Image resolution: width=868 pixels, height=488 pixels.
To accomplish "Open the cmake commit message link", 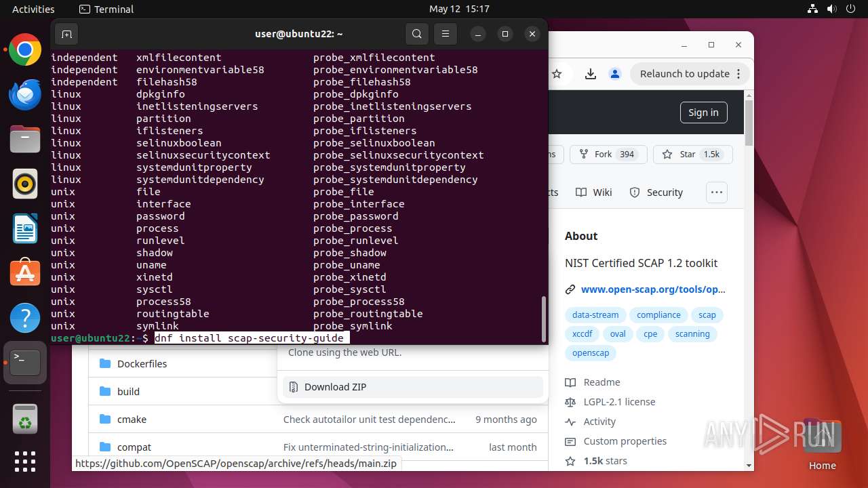I will pos(370,420).
